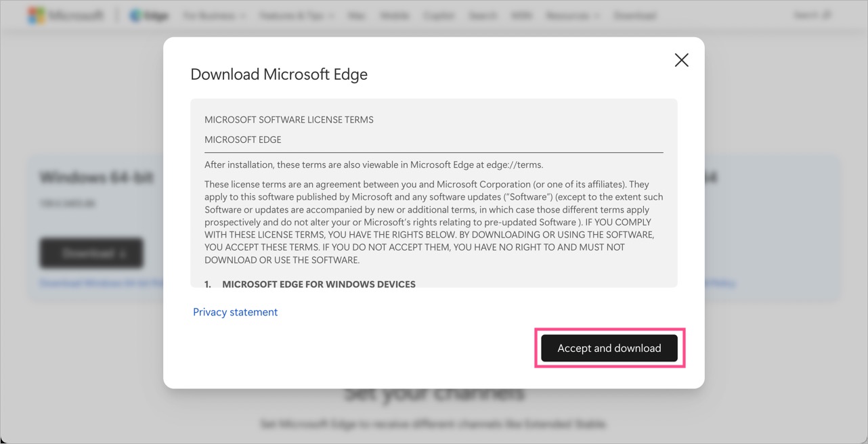Close the Download Microsoft Edge dialog

(681, 60)
